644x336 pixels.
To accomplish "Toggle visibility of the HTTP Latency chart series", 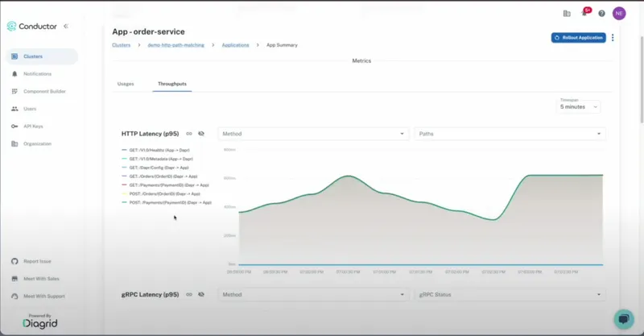I will coord(201,134).
